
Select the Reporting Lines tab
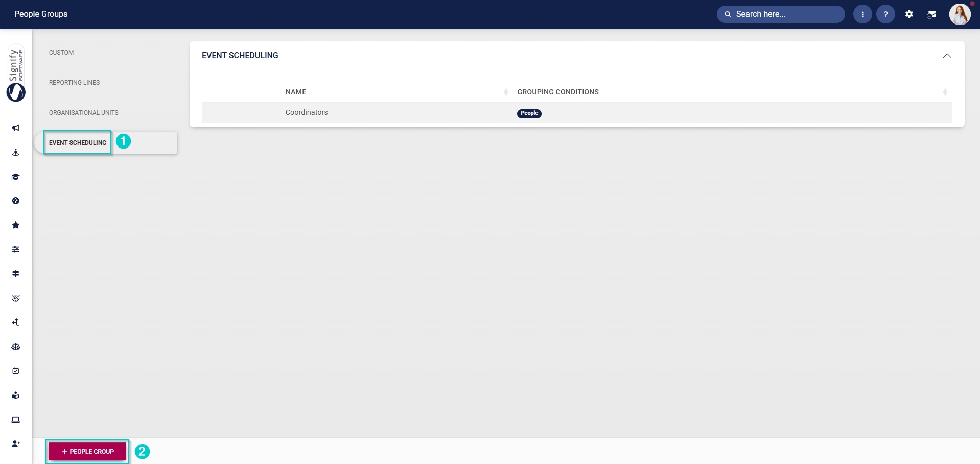(x=74, y=83)
